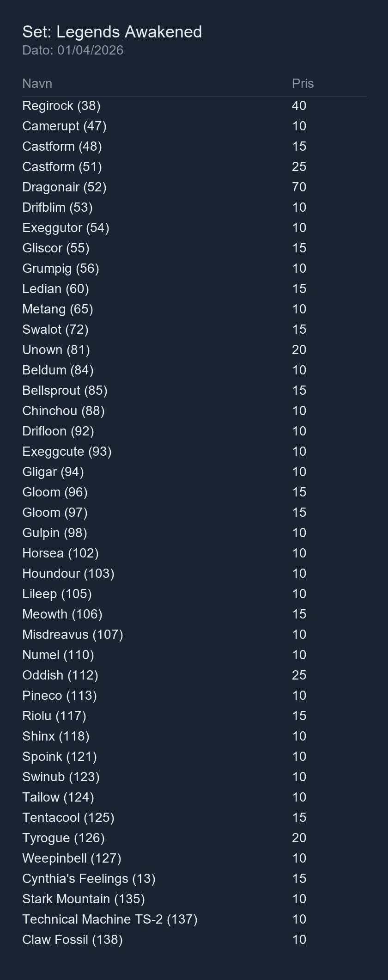This screenshot has height=980, width=388.
Task: Select the Set: Legends Awakened title
Action: (112, 32)
